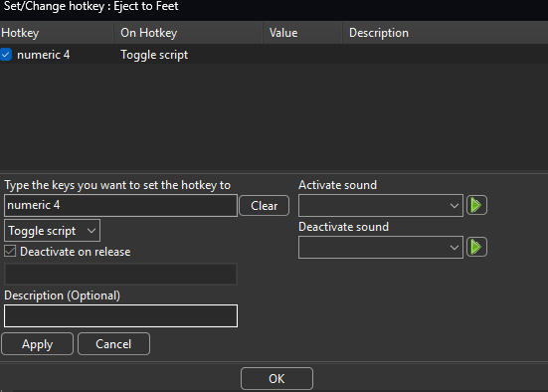548x392 pixels.
Task: Click the On Hotkey column header
Action: click(x=188, y=33)
